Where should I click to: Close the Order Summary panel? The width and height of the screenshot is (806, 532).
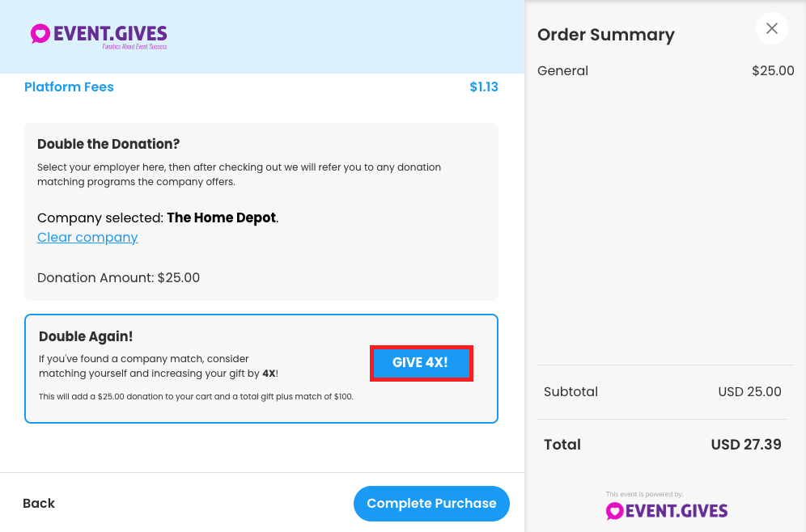pyautogui.click(x=771, y=28)
